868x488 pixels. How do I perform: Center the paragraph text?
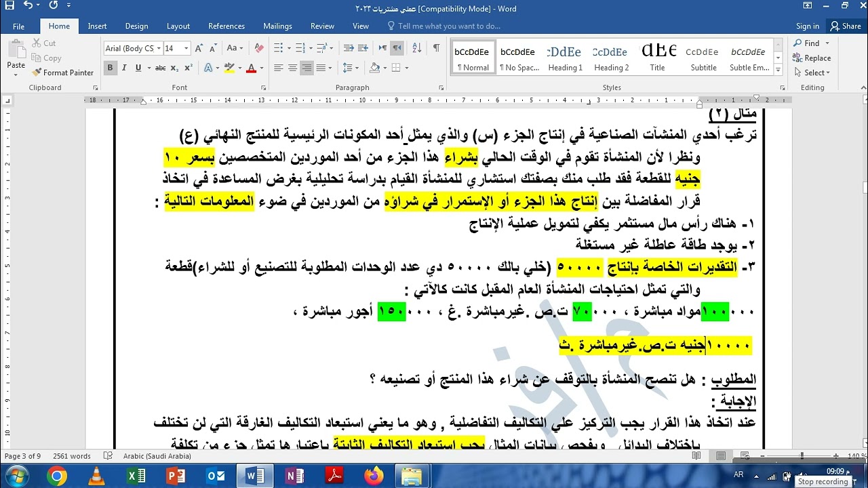292,68
